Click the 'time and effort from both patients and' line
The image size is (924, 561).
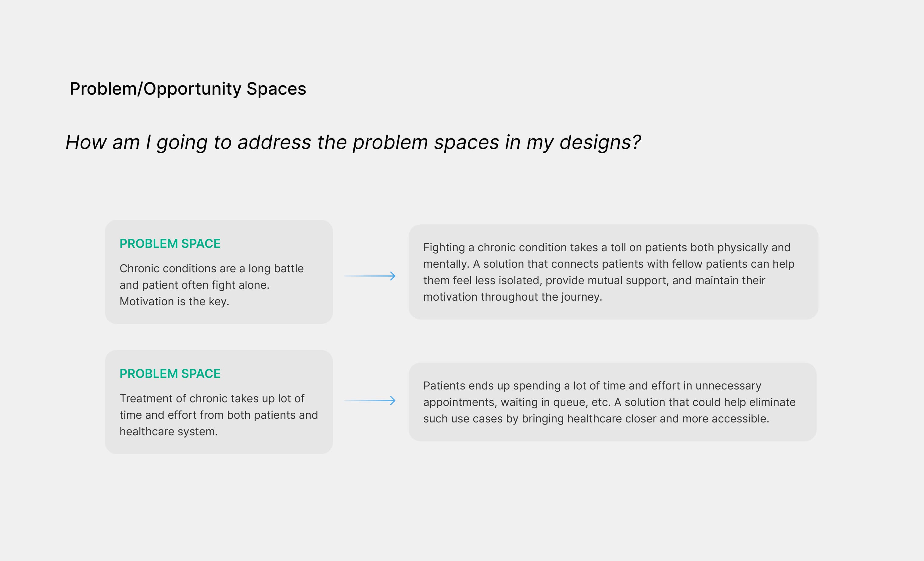pyautogui.click(x=219, y=415)
